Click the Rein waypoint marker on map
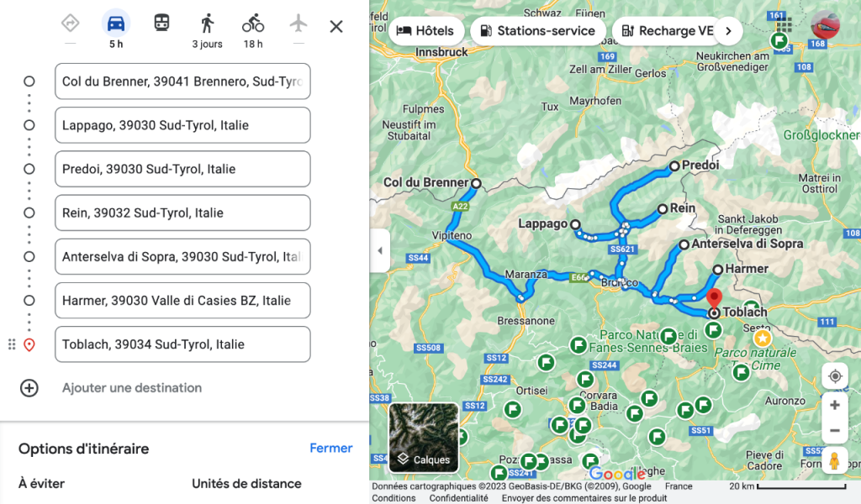Viewport: 861px width, 504px height. click(x=663, y=209)
